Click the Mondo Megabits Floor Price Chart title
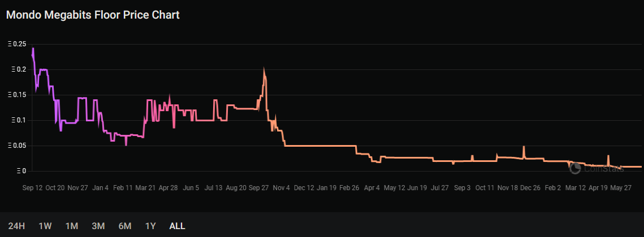Screen dimensions: 644x237 tap(93, 15)
